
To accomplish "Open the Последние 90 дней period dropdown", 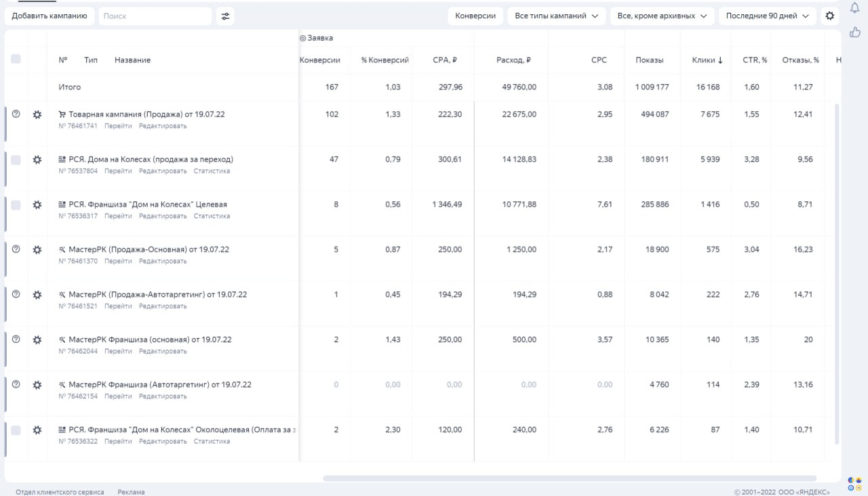I will click(x=767, y=16).
